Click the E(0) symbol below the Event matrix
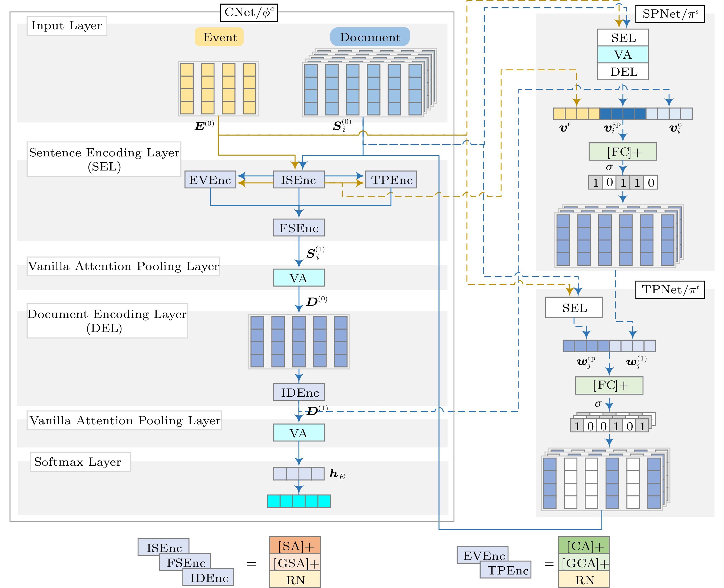724x588 pixels. 204,126
